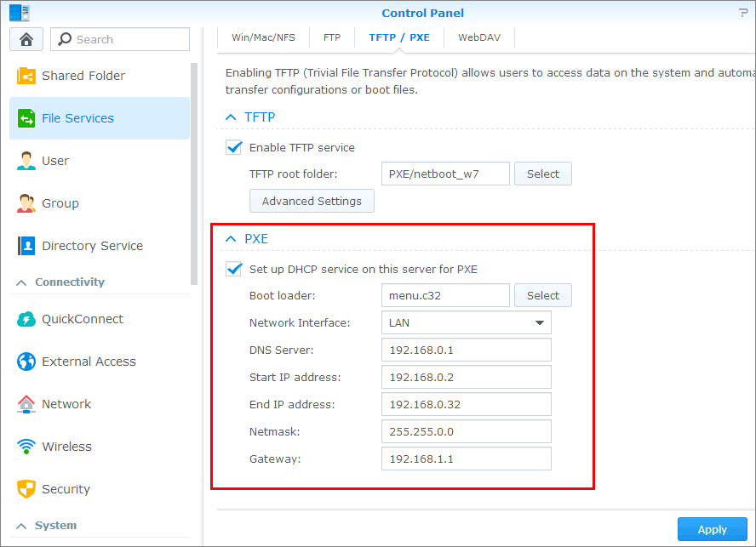Collapse the TFTP section
The width and height of the screenshot is (756, 547).
coord(231,117)
